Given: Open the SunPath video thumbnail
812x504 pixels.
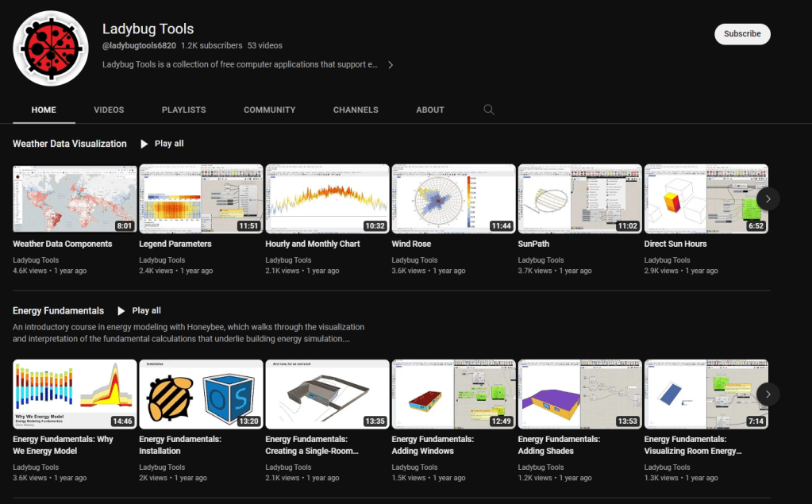Looking at the screenshot, I should tap(579, 198).
